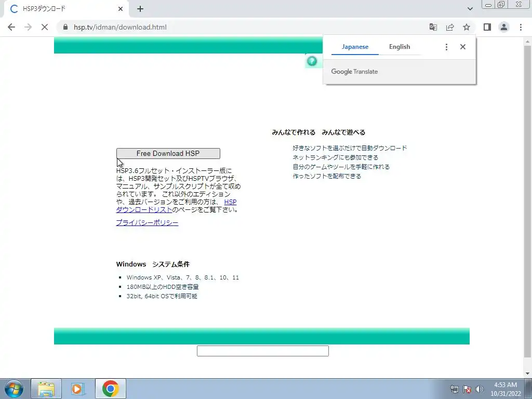Go back to the previous page
Image resolution: width=532 pixels, height=399 pixels.
pos(11,27)
